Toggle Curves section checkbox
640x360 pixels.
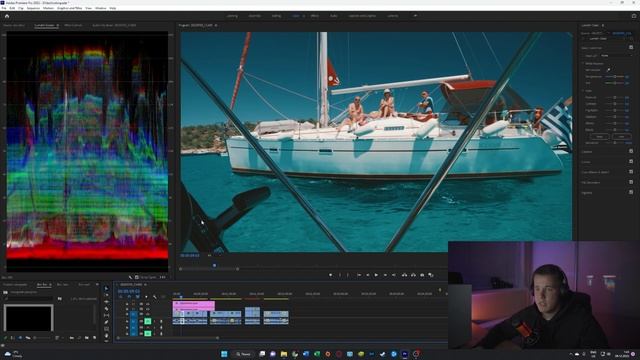[631, 162]
